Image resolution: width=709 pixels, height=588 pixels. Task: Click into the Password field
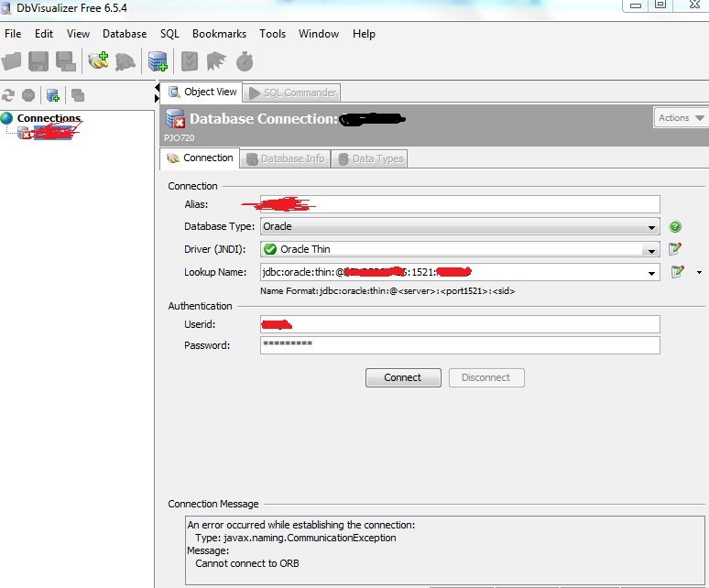pyautogui.click(x=460, y=345)
